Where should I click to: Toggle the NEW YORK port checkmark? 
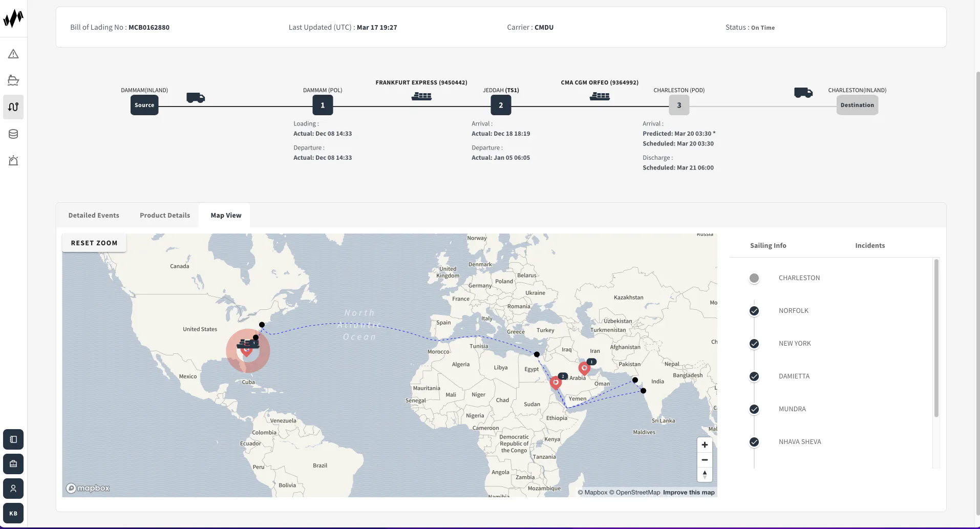pos(754,344)
